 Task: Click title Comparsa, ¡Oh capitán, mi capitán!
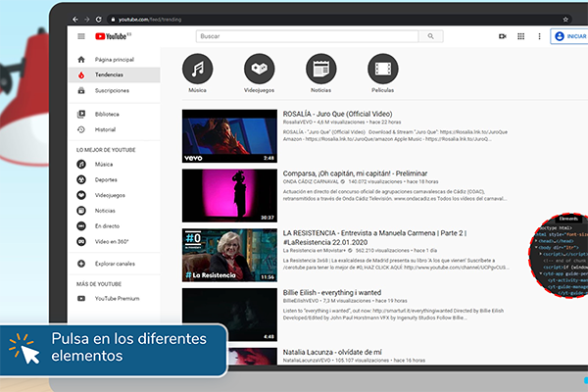point(355,173)
